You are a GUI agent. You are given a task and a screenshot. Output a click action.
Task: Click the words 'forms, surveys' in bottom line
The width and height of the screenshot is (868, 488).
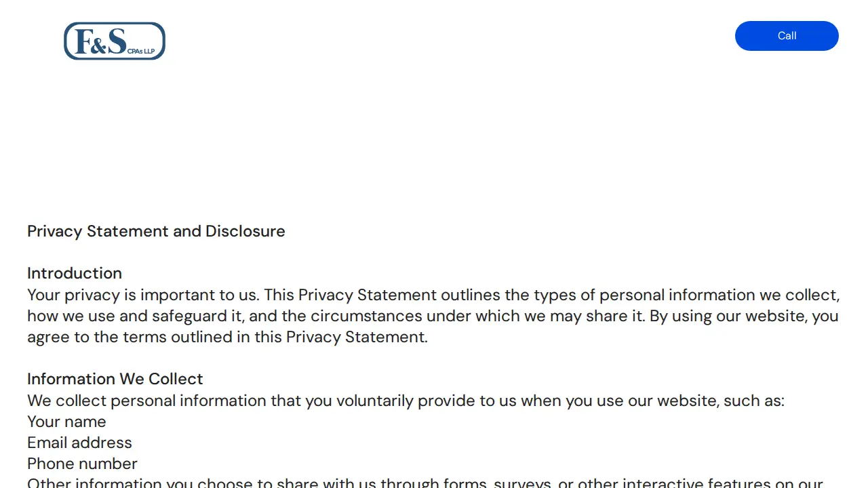coord(498,483)
